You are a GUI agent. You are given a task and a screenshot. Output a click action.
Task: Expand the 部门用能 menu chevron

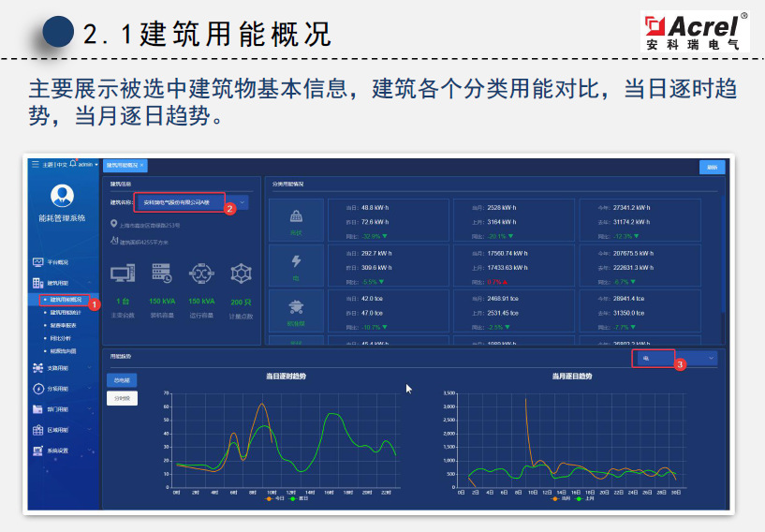point(90,409)
